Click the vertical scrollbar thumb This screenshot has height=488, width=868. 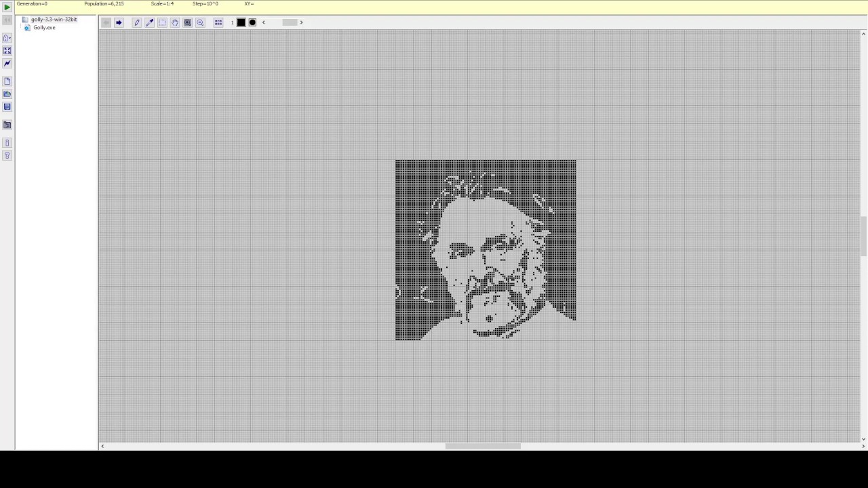863,237
